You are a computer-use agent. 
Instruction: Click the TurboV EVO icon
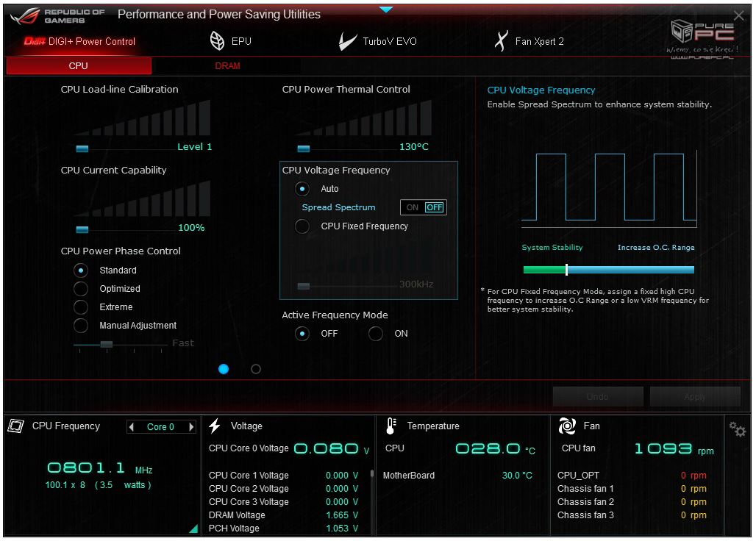coord(348,42)
